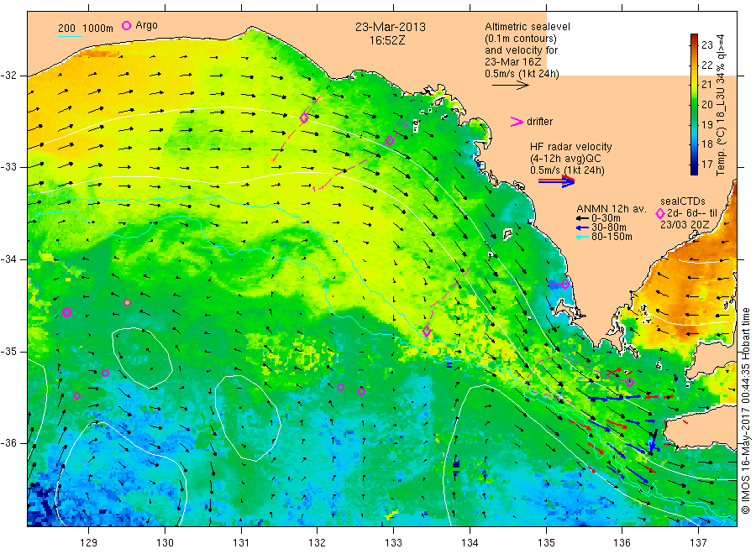Click the -36 latitude axis label
The height and width of the screenshot is (554, 756).
point(8,443)
